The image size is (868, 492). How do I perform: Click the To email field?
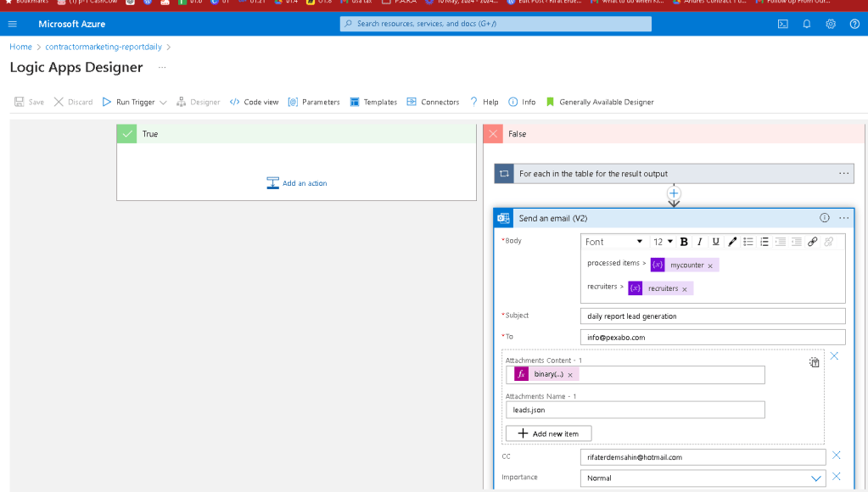click(713, 337)
